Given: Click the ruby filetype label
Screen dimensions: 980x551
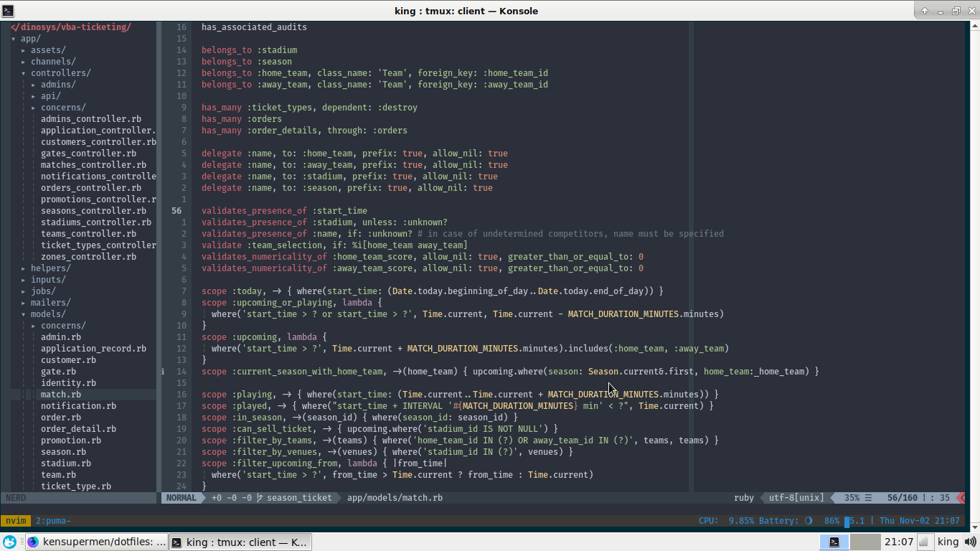Looking at the screenshot, I should pos(744,497).
